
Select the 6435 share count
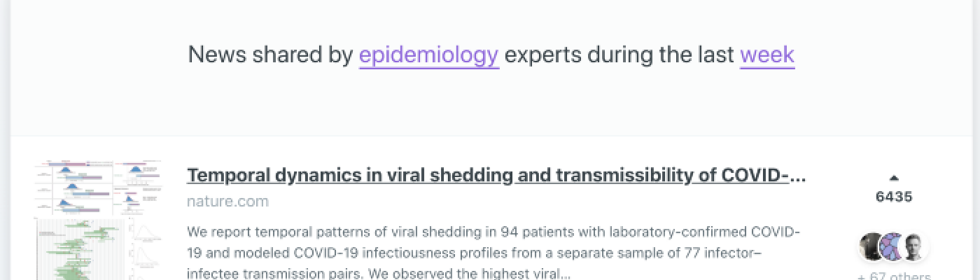pyautogui.click(x=894, y=197)
